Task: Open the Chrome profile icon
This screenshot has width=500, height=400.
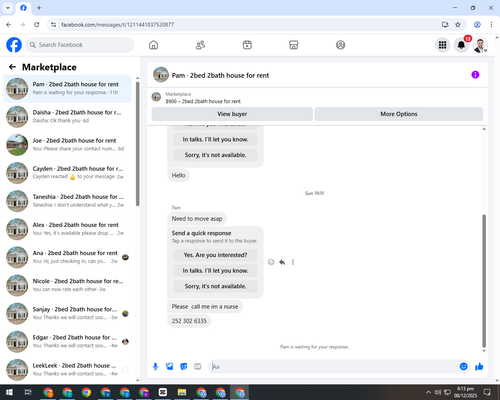Action: coord(477,25)
